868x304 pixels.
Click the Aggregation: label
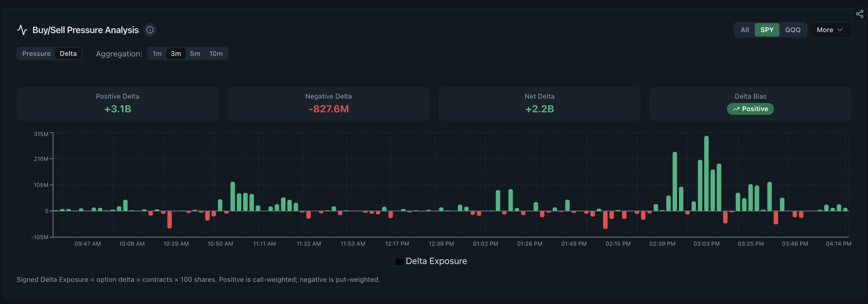[119, 54]
